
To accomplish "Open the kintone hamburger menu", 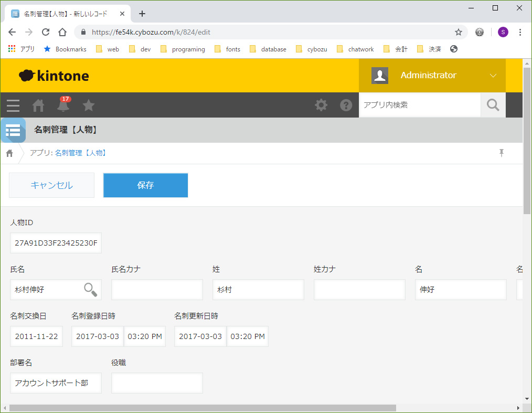I will click(x=13, y=105).
